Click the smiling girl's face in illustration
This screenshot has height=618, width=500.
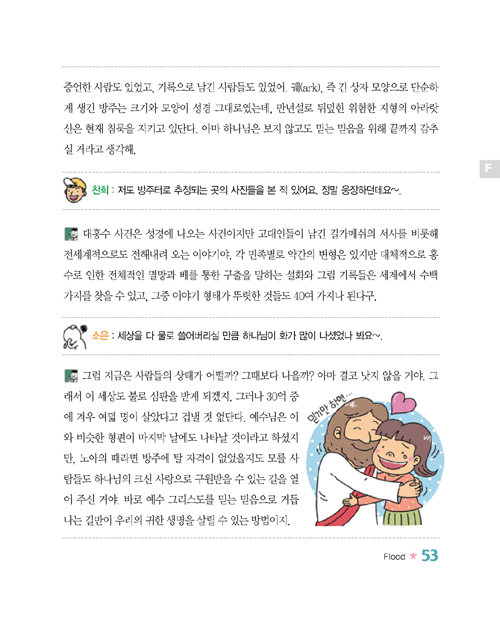coord(395,455)
